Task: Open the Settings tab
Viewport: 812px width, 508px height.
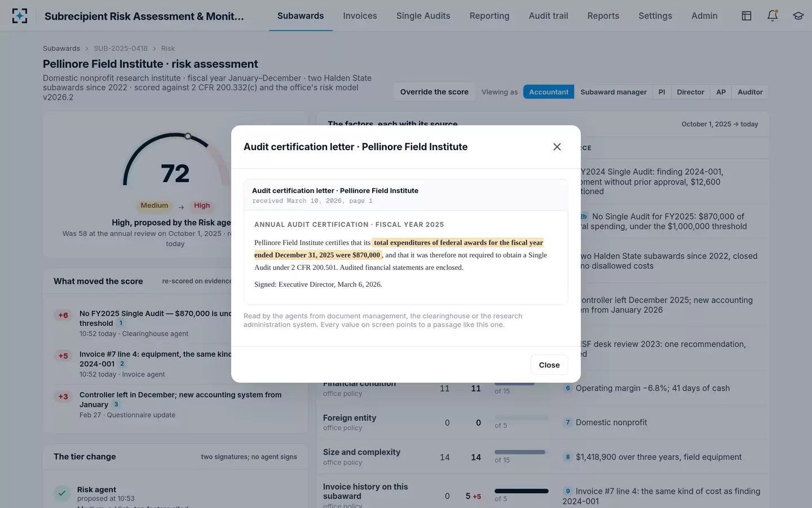Action: pyautogui.click(x=655, y=16)
